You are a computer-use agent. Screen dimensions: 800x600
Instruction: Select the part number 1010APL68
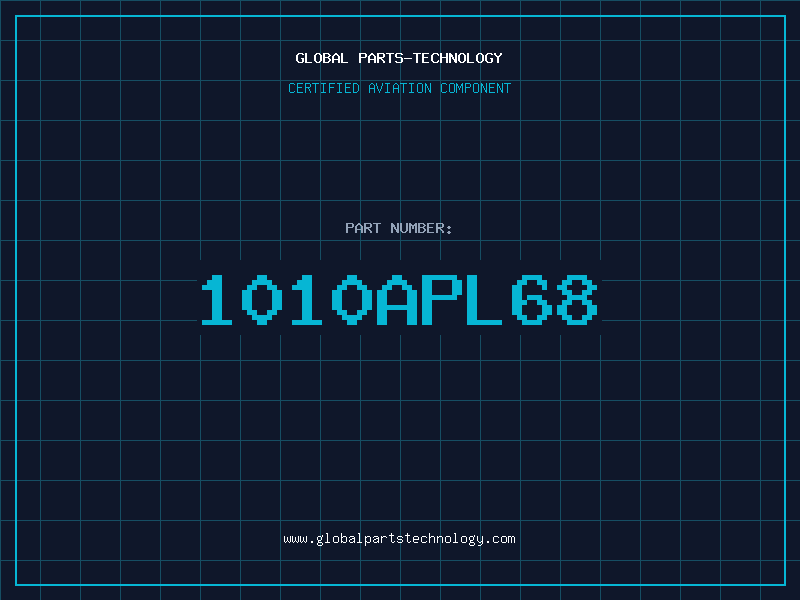point(399,299)
